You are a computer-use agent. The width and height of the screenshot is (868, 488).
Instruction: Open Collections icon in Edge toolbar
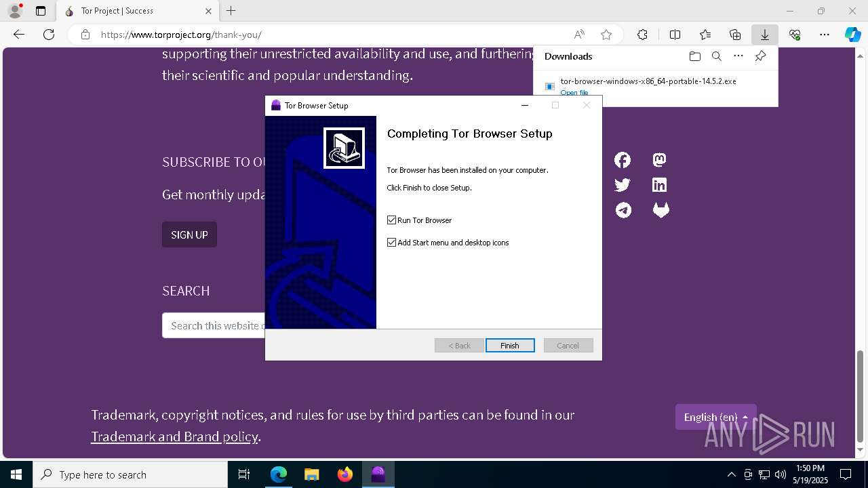735,35
